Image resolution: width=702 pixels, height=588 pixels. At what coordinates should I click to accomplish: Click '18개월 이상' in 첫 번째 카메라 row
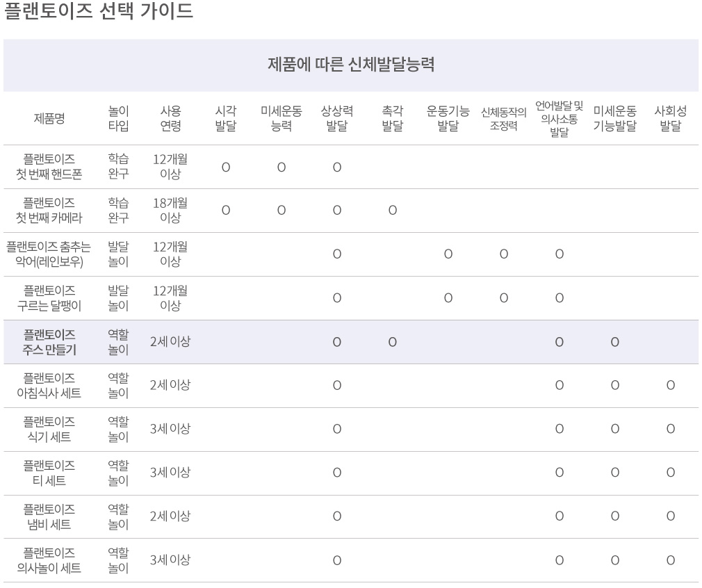[170, 210]
